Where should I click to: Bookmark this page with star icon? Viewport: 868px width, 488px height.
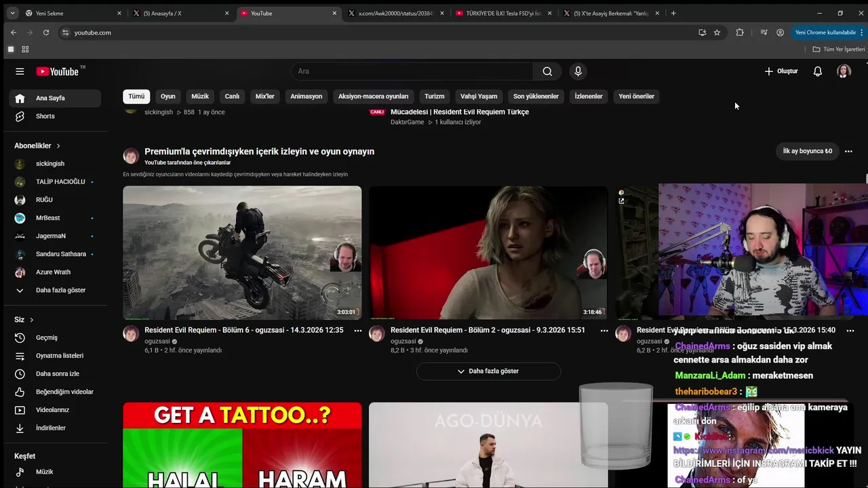point(717,33)
